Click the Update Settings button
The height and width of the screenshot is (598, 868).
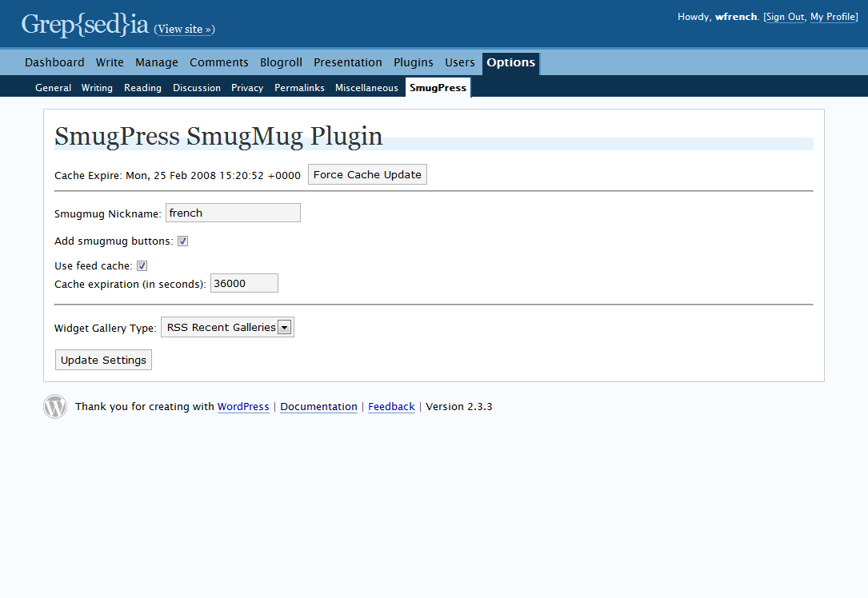(x=103, y=360)
